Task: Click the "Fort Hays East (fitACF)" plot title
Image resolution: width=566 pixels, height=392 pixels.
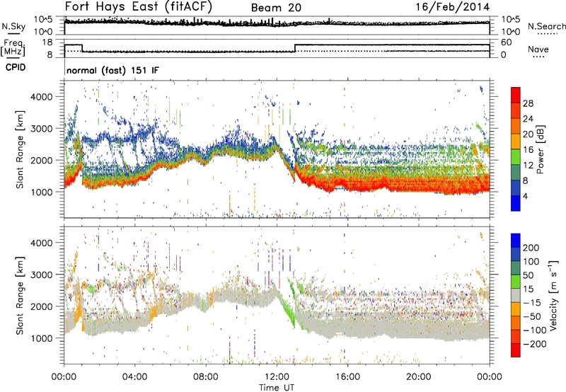Action: click(x=138, y=6)
